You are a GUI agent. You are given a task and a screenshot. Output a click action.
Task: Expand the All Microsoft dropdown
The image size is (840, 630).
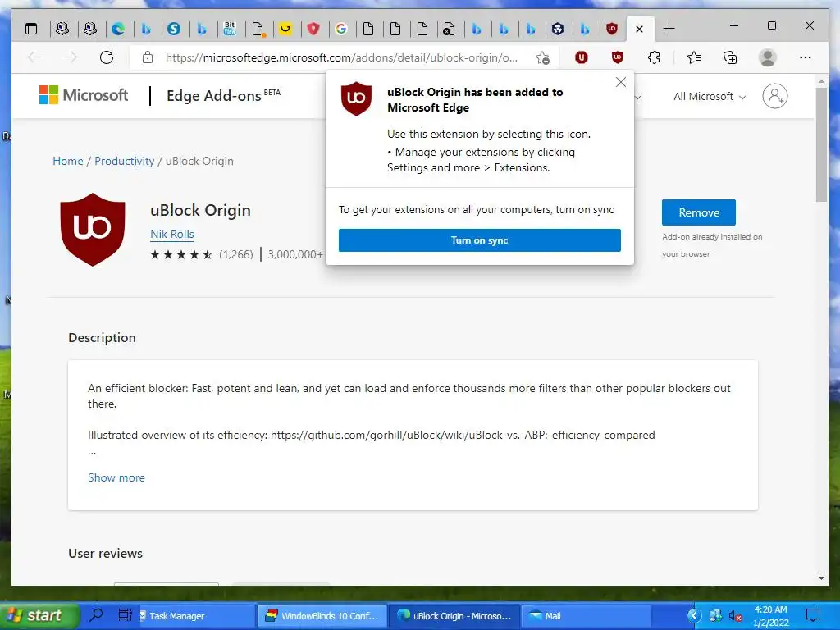tap(710, 97)
